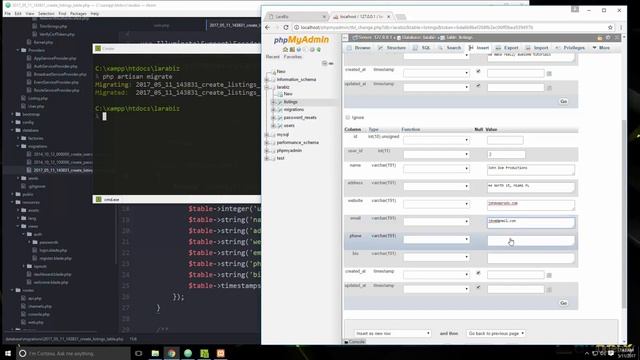Click the Console bar icon at the bottom
Screen dimensions: 640x360
(346, 342)
